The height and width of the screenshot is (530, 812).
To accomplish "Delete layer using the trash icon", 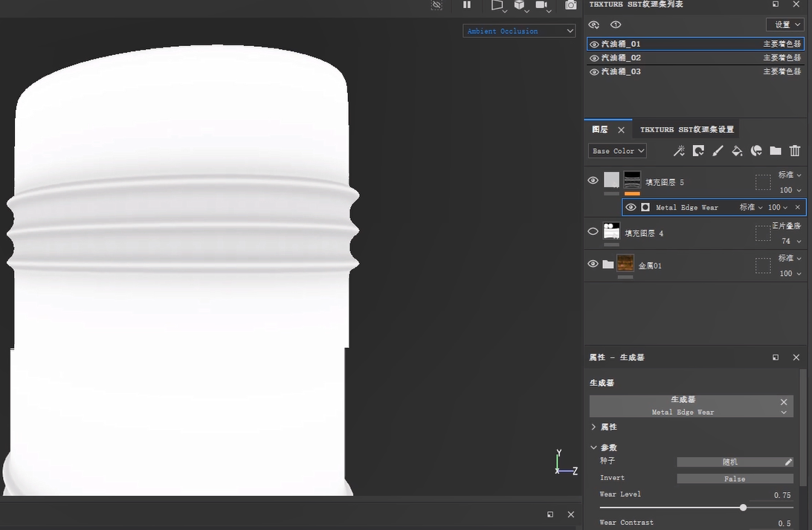I will tap(795, 151).
